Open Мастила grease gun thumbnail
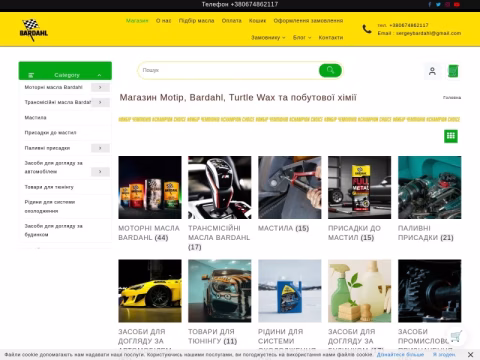The height and width of the screenshot is (360, 480). pyautogui.click(x=290, y=187)
